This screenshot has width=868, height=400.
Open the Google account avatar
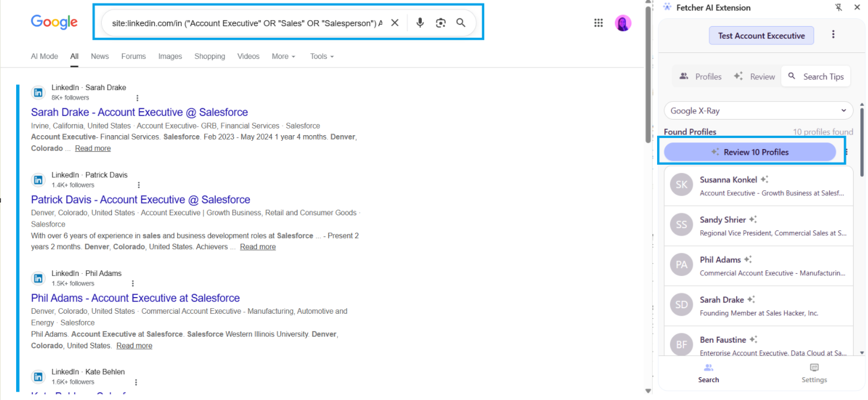point(623,23)
